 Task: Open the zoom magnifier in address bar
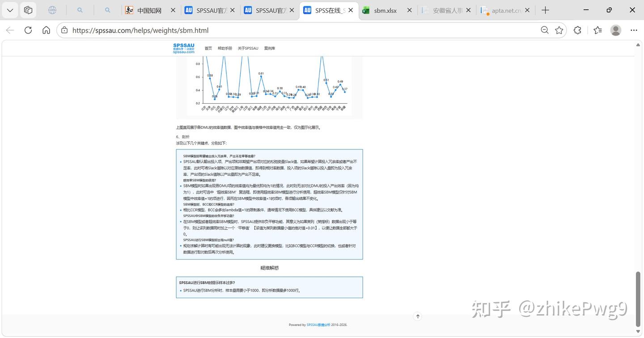click(x=544, y=30)
